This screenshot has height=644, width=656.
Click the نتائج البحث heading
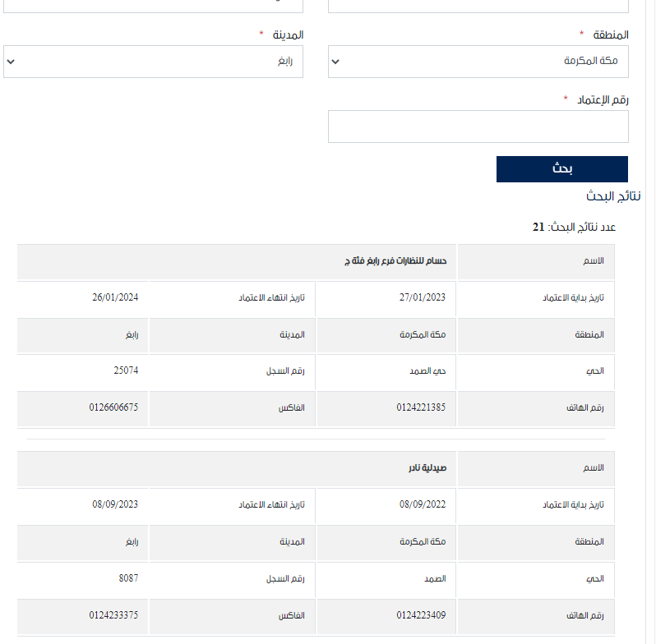pos(613,196)
